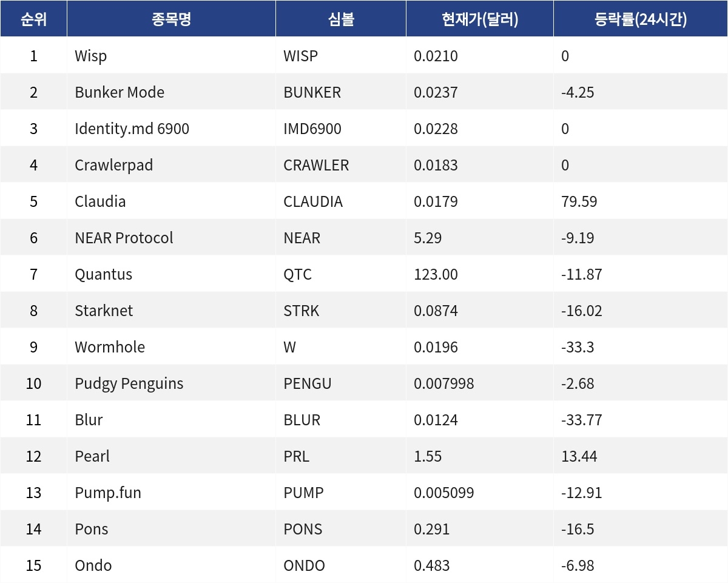Viewport: 728px width, 583px height.
Task: Click the symbol cell STRK
Action: tap(302, 311)
